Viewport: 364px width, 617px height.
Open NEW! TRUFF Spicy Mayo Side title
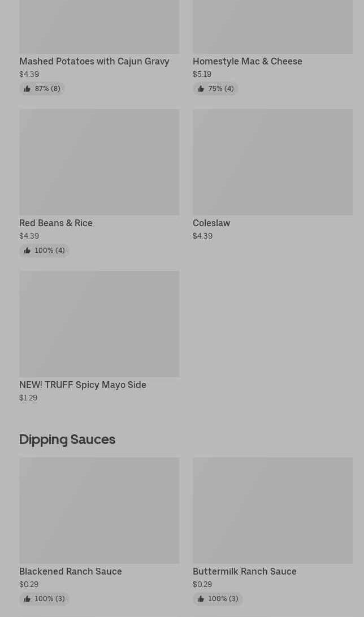pos(83,385)
